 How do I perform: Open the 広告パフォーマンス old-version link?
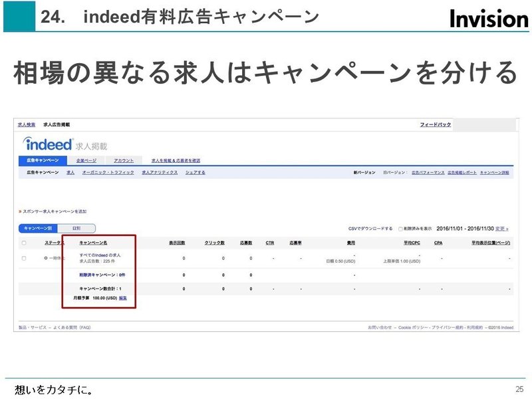click(x=428, y=172)
